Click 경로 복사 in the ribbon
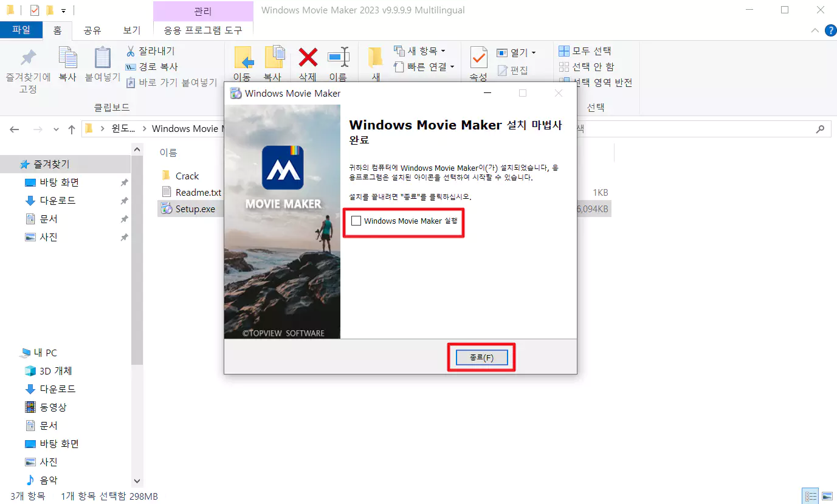 click(x=151, y=67)
